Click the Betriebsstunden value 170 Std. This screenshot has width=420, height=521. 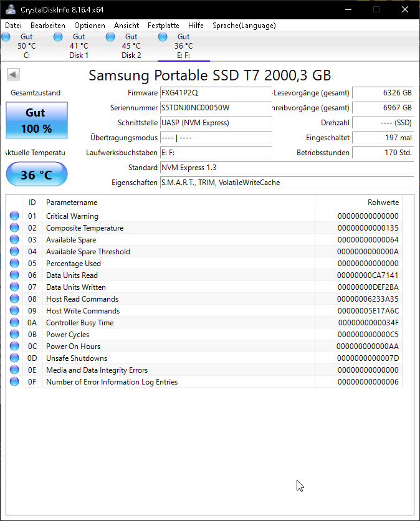pyautogui.click(x=383, y=153)
